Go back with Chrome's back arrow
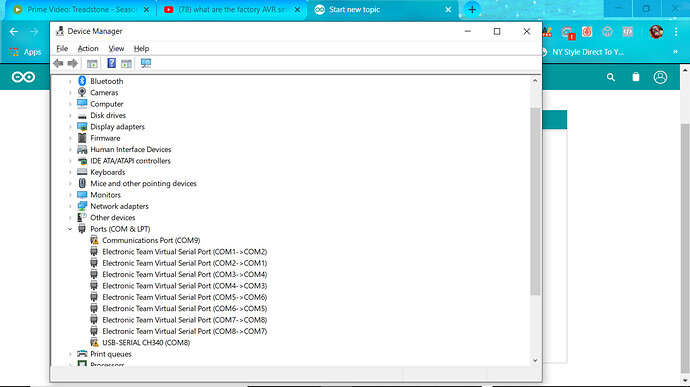 pos(14,32)
